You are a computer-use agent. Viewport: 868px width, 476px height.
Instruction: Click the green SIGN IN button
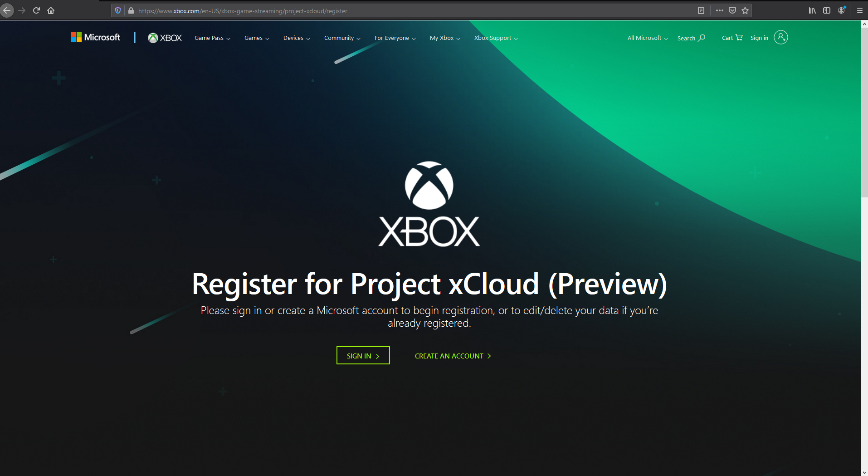363,356
